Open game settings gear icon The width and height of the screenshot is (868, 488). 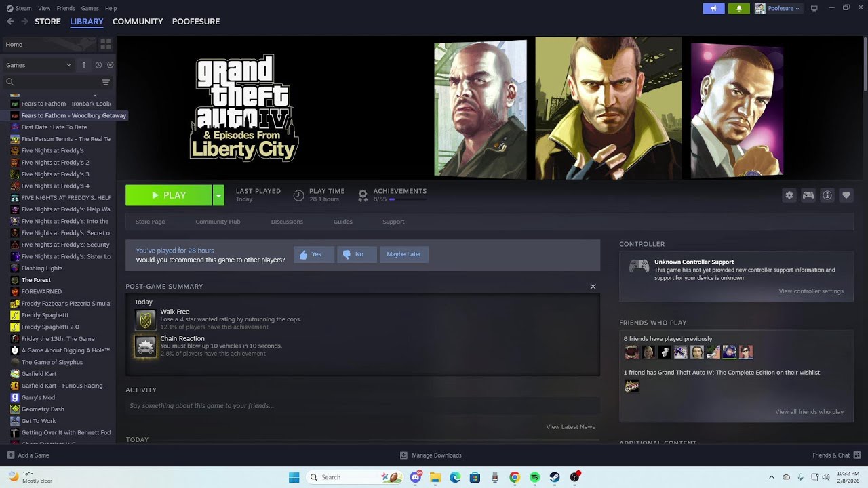coord(789,195)
